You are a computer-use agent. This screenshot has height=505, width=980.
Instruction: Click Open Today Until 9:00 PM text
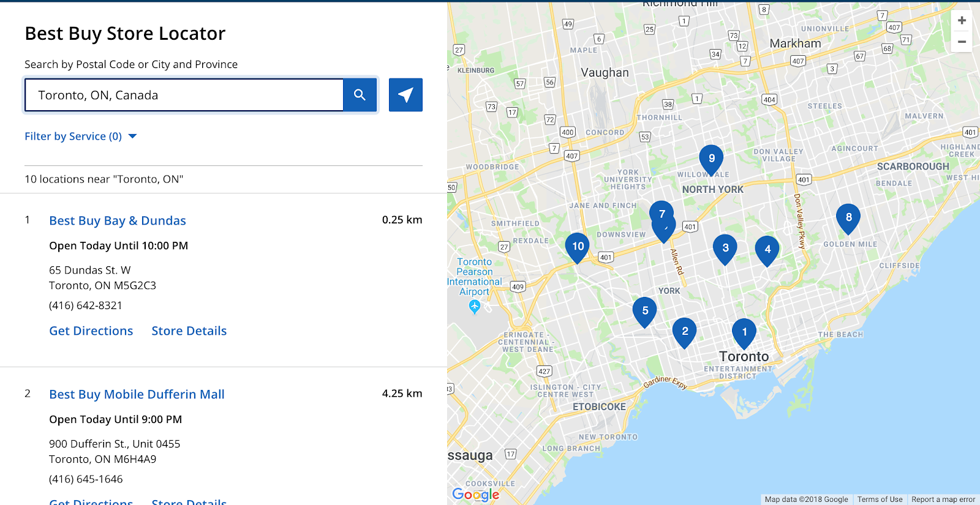click(116, 419)
